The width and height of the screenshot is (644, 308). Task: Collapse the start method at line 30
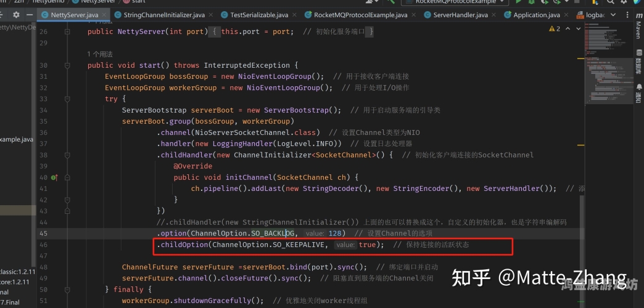click(67, 65)
